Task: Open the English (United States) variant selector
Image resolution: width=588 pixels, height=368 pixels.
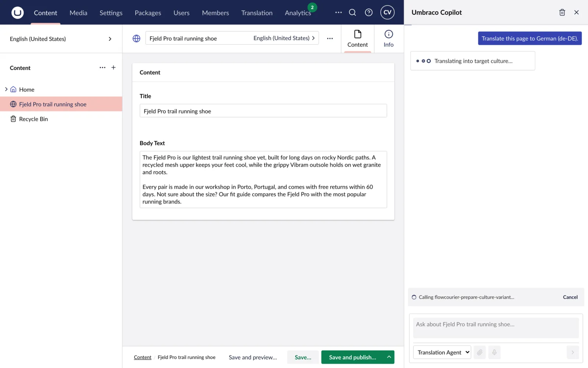Action: (284, 38)
